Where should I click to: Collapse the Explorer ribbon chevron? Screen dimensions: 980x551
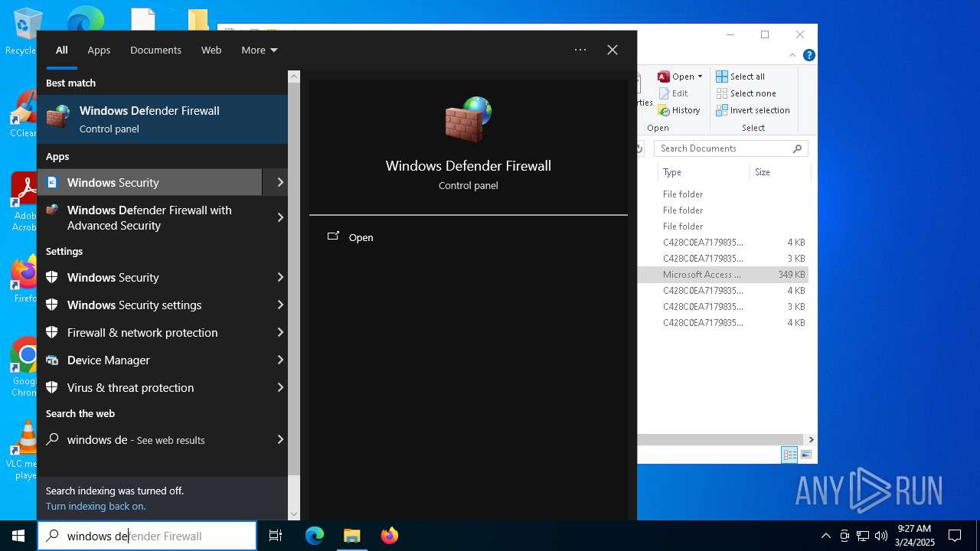792,55
